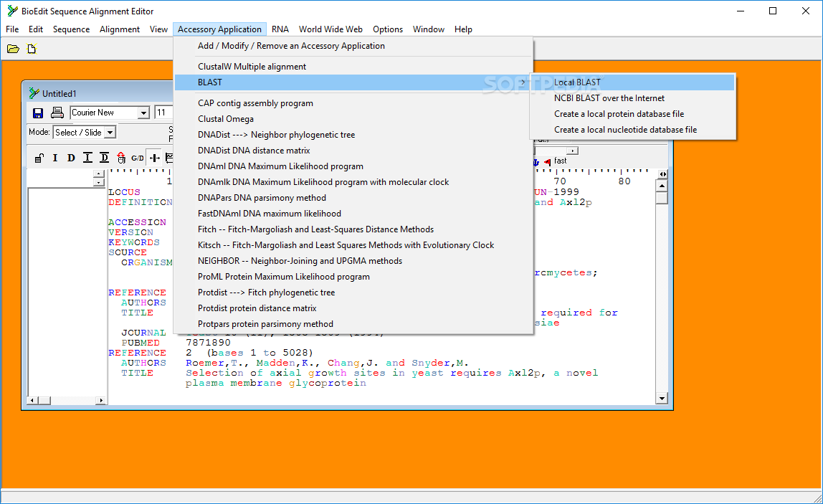Select Create a local protein database file
Screen dimensions: 823x504
coord(632,114)
